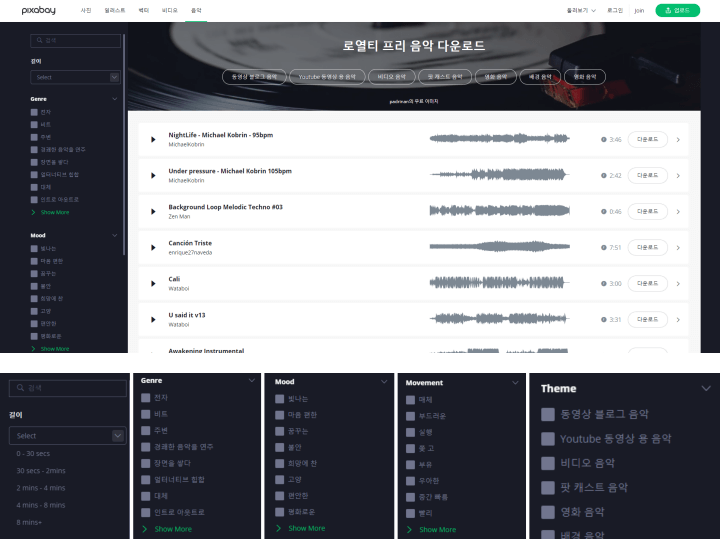Click the download button for NightLife
The width and height of the screenshot is (720, 539).
click(647, 139)
